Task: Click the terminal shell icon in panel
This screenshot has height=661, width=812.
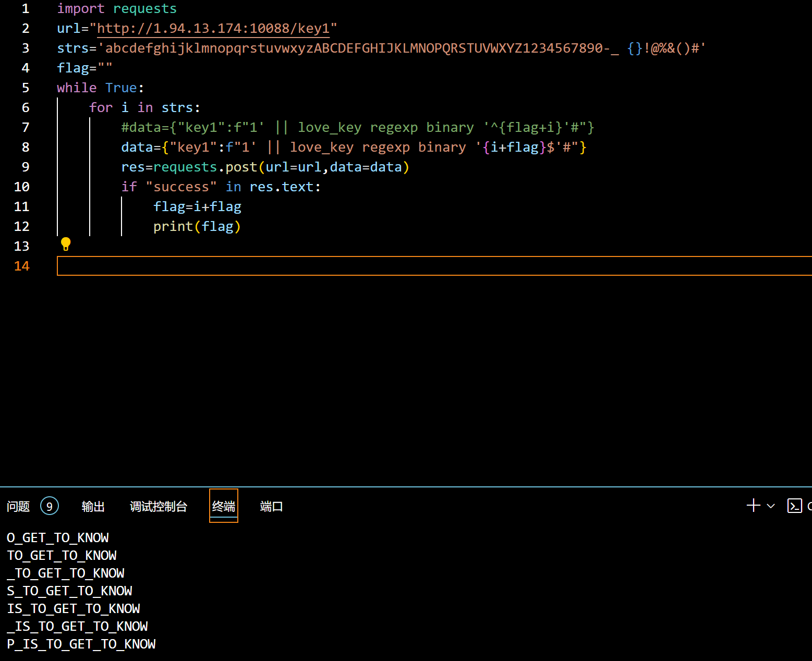Action: click(794, 506)
